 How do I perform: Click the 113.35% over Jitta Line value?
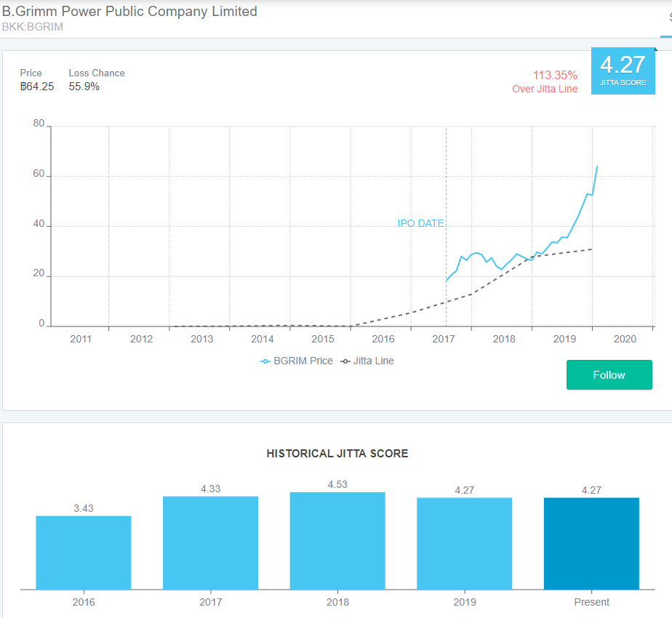[555, 75]
